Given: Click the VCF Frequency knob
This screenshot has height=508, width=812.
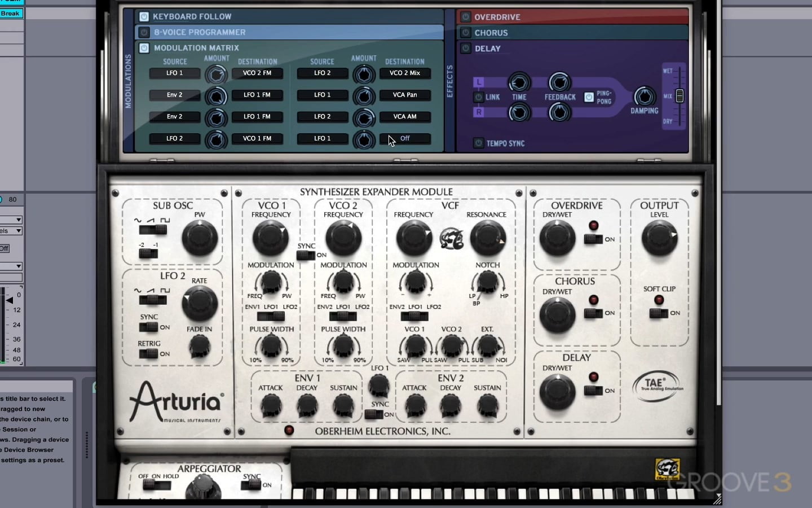Looking at the screenshot, I should coord(414,238).
